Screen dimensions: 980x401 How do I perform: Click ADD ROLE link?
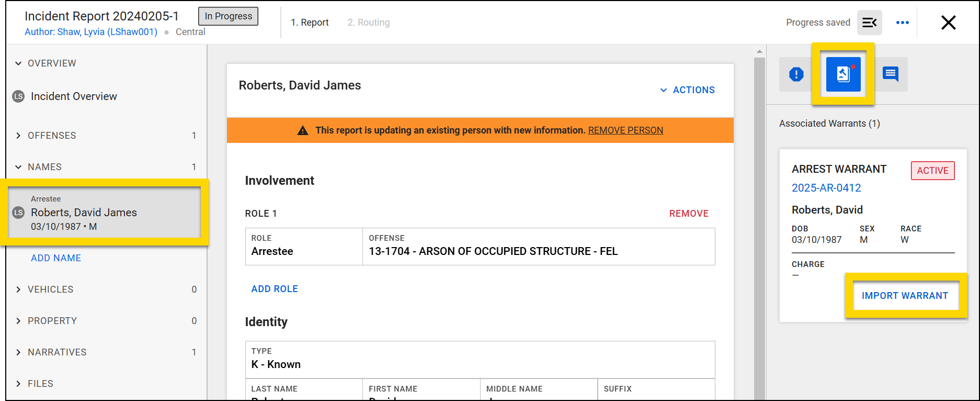tap(275, 289)
